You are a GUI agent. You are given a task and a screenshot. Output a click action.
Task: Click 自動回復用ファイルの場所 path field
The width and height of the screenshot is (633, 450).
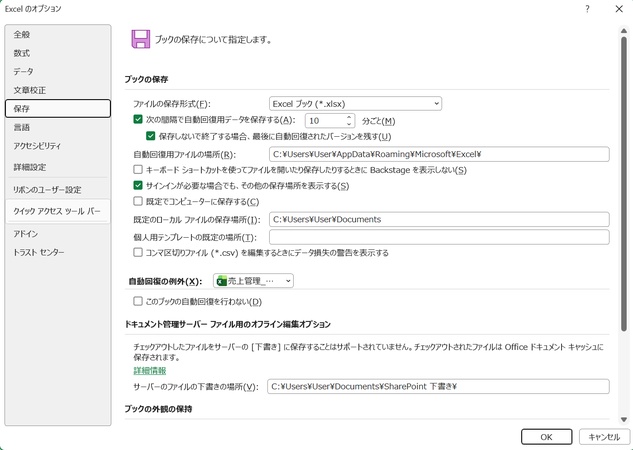coord(439,154)
